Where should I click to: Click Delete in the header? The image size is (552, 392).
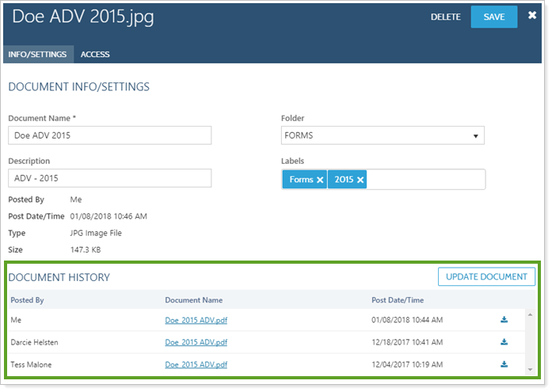click(445, 17)
